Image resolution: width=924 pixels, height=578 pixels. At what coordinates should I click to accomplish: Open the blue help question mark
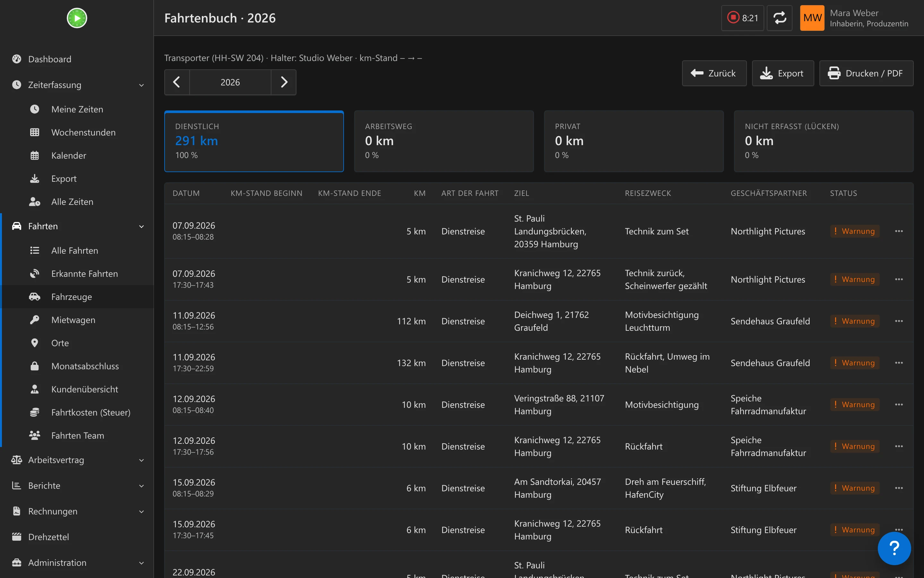[x=894, y=548]
